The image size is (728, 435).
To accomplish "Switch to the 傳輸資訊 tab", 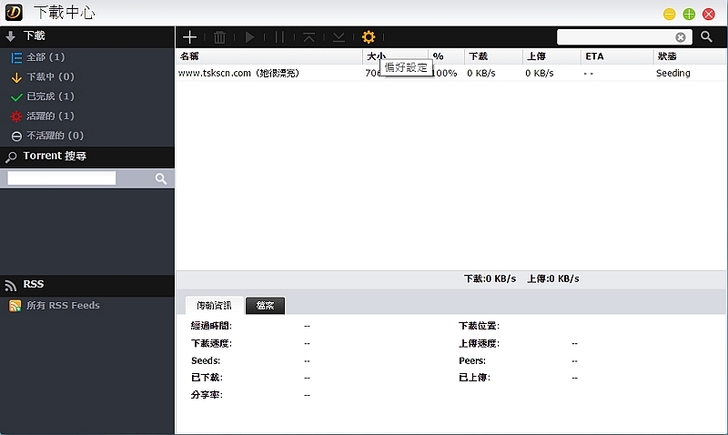I will 213,305.
